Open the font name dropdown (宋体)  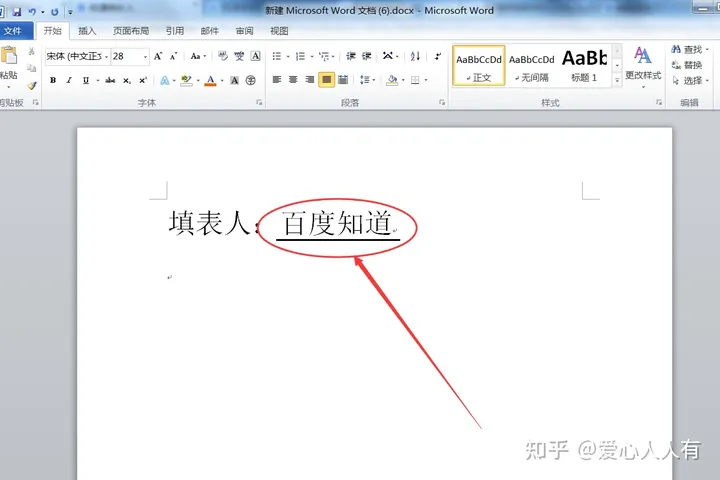(x=106, y=56)
